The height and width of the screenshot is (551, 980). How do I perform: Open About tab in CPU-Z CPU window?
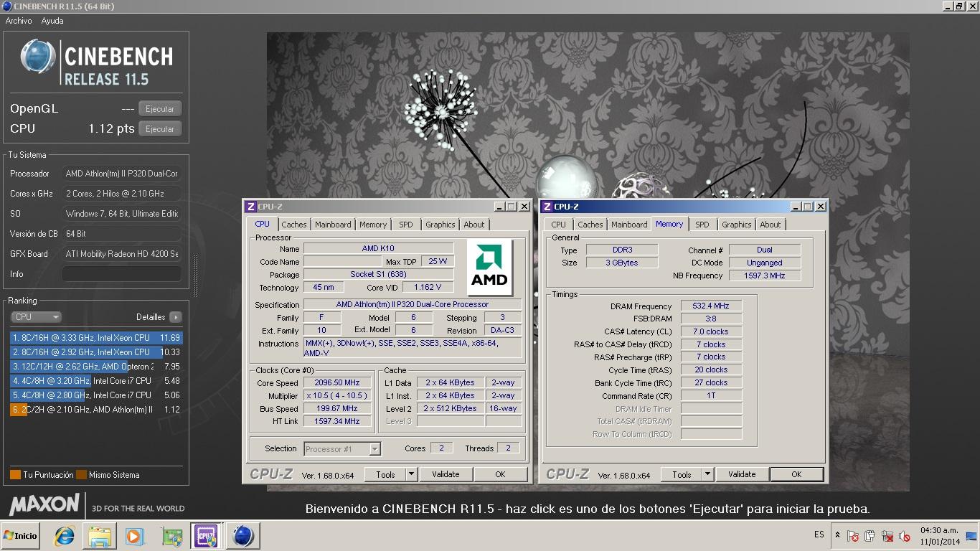[474, 225]
